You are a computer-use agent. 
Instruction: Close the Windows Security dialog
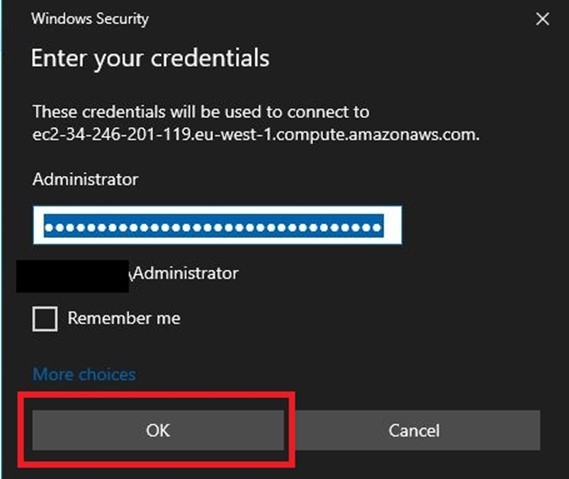(543, 19)
